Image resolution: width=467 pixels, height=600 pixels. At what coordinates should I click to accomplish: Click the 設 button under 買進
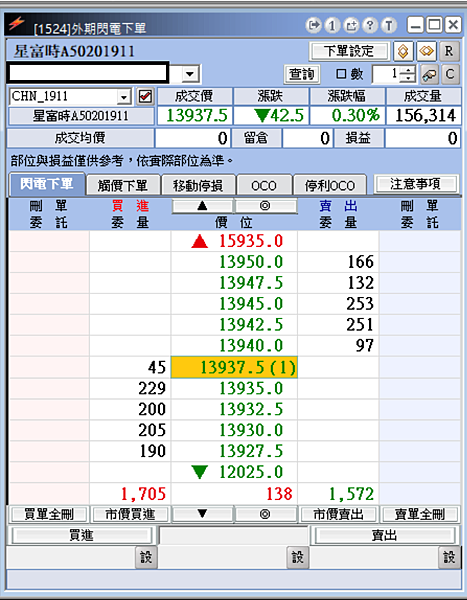[146, 557]
